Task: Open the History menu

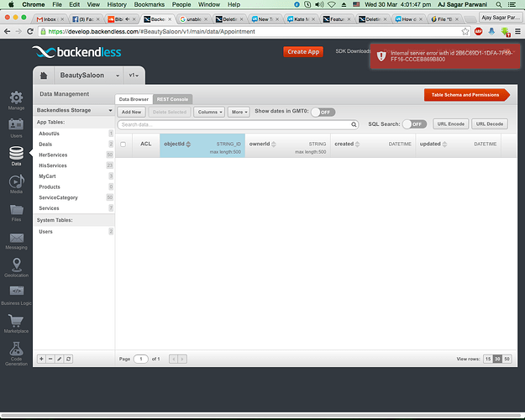Action: [x=117, y=4]
